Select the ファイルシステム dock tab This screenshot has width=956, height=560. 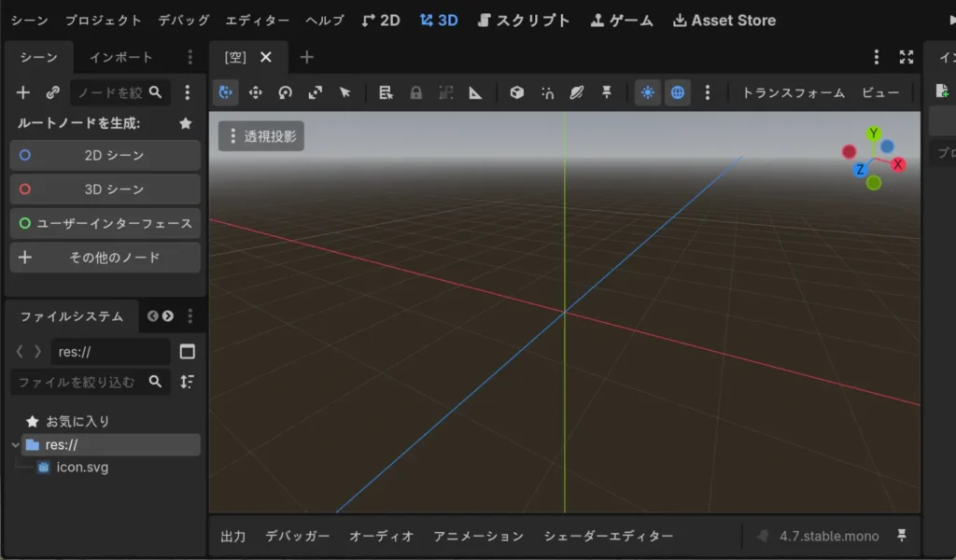pyautogui.click(x=72, y=316)
